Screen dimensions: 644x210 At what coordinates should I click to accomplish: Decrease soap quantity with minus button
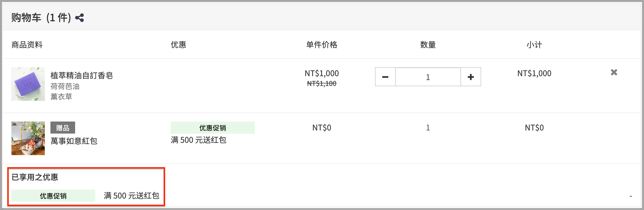point(385,77)
